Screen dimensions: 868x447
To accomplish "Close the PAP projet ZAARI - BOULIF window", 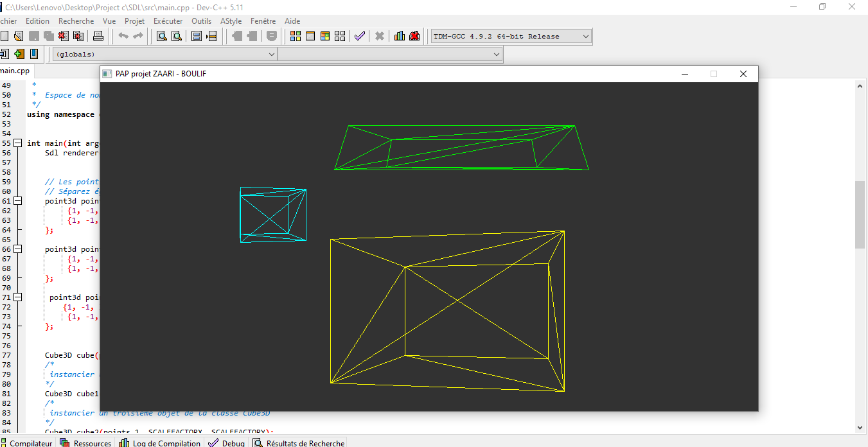I will tap(743, 74).
